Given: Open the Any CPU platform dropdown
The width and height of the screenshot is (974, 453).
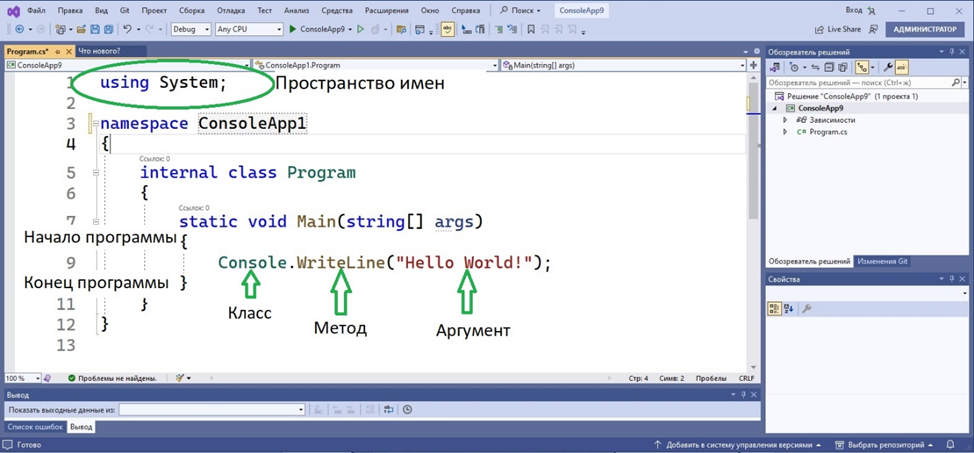Looking at the screenshot, I should [x=249, y=30].
